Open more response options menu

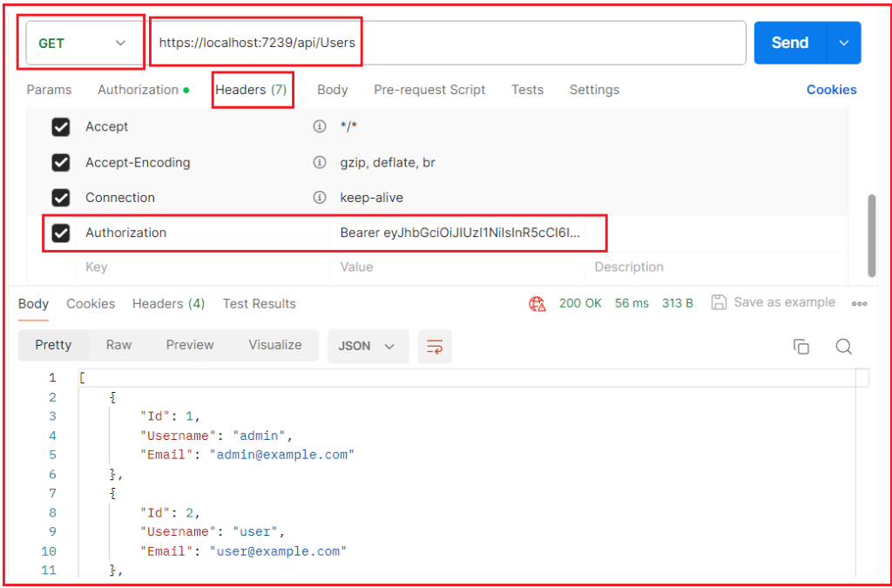(860, 303)
